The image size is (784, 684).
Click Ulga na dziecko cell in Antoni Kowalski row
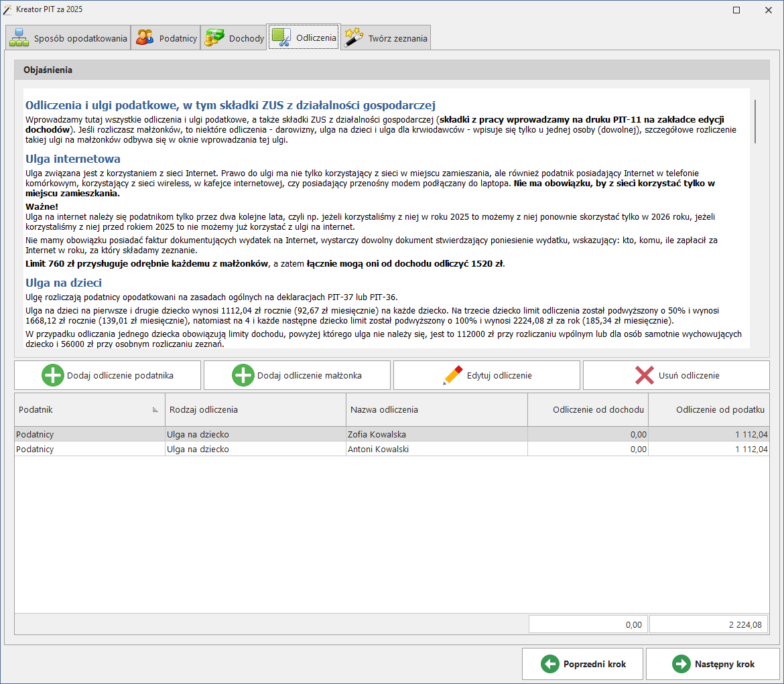255,448
